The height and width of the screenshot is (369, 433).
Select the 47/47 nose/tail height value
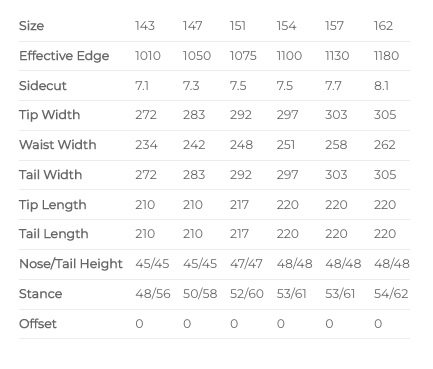(246, 264)
